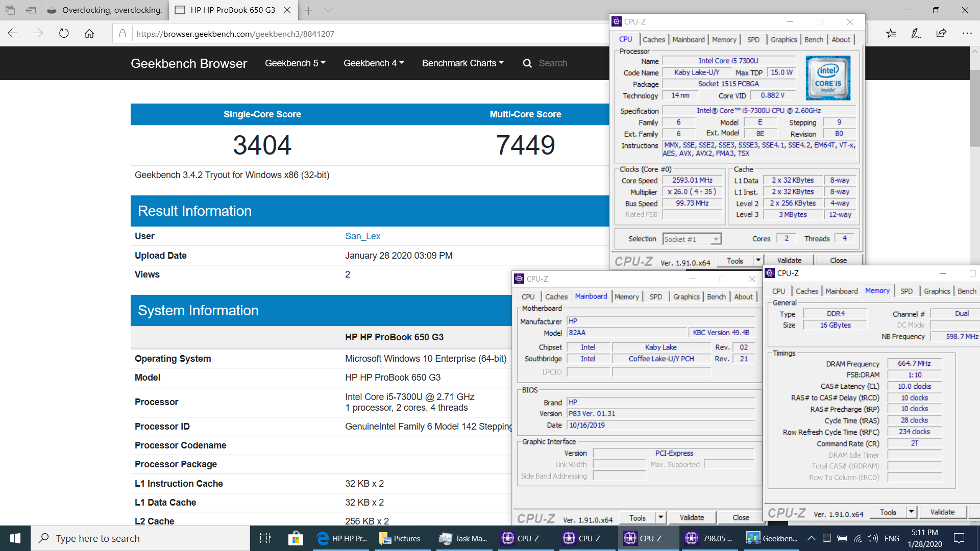
Task: Open the Wi-Fi network tray icon
Action: [x=858, y=538]
